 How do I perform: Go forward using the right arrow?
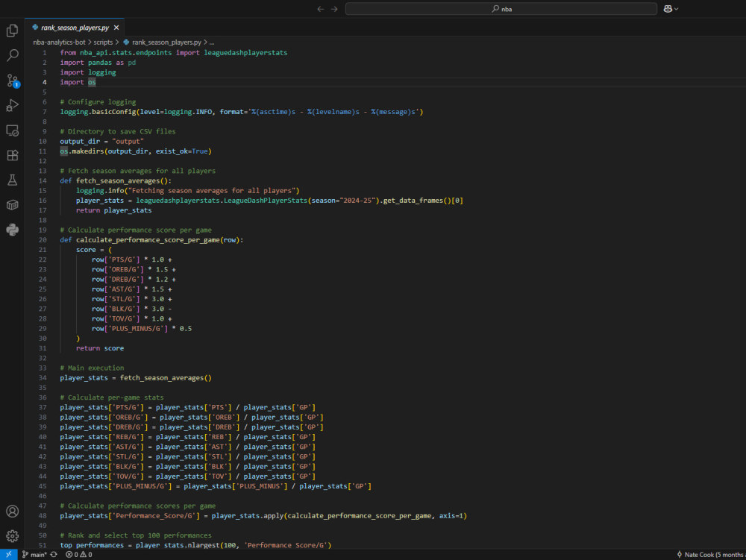(x=334, y=9)
